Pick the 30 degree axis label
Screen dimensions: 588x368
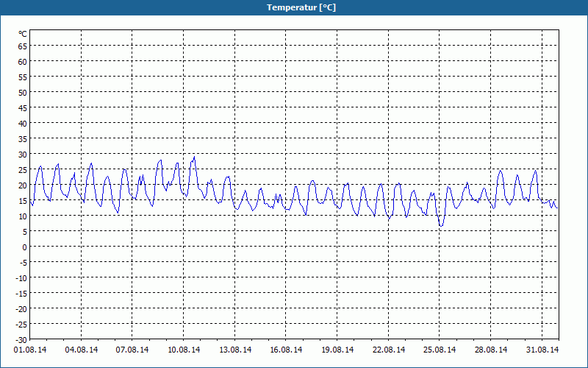(x=23, y=155)
